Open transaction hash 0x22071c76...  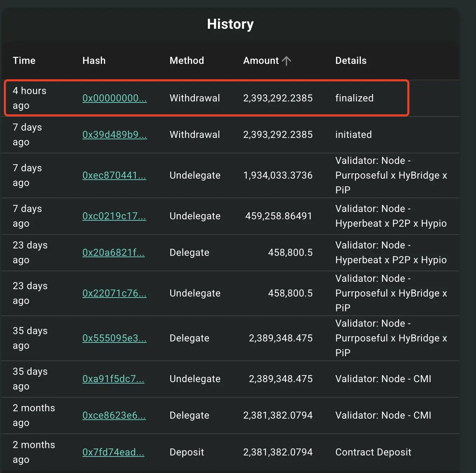coord(114,293)
